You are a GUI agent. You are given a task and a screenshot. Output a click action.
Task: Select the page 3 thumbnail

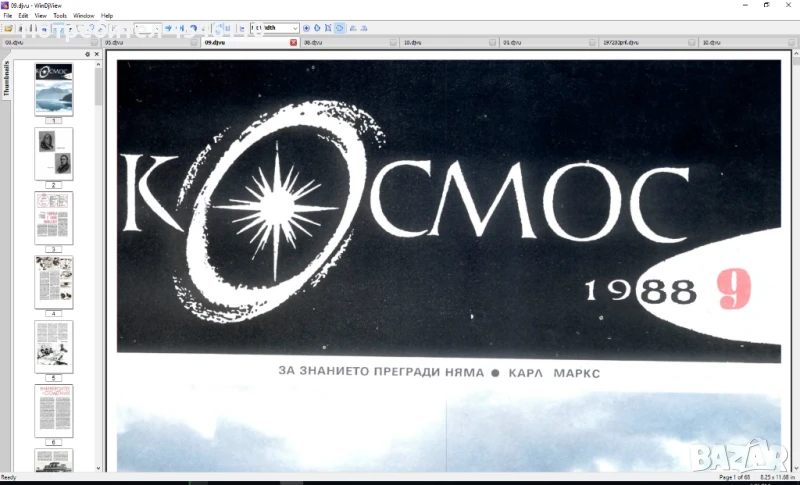pyautogui.click(x=54, y=218)
